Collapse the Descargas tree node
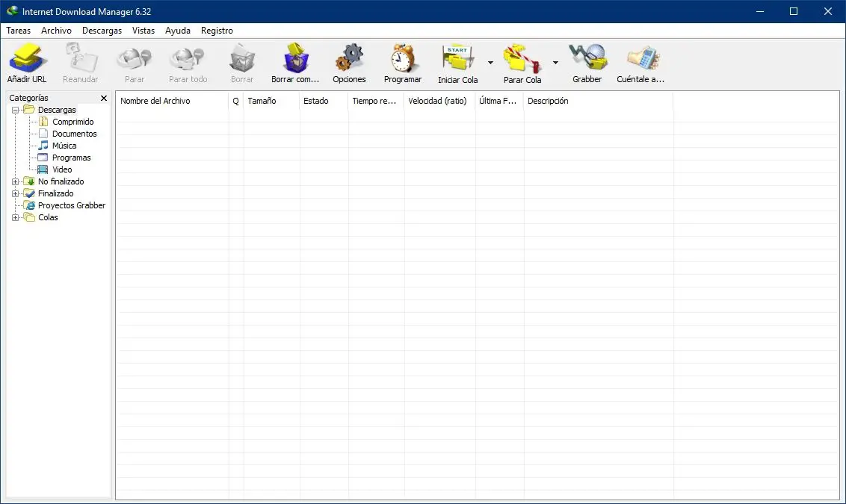 (15, 110)
